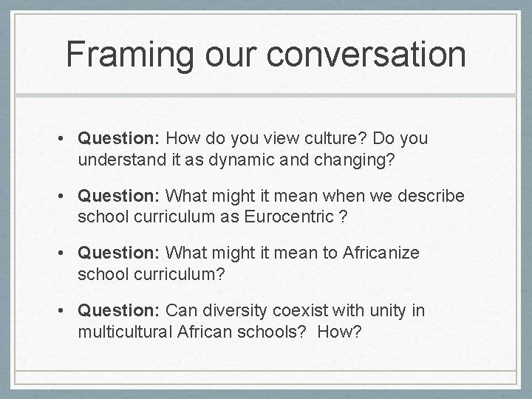Click the text 'multicultural African schools?'
532x399 pixels.
pos(192,332)
